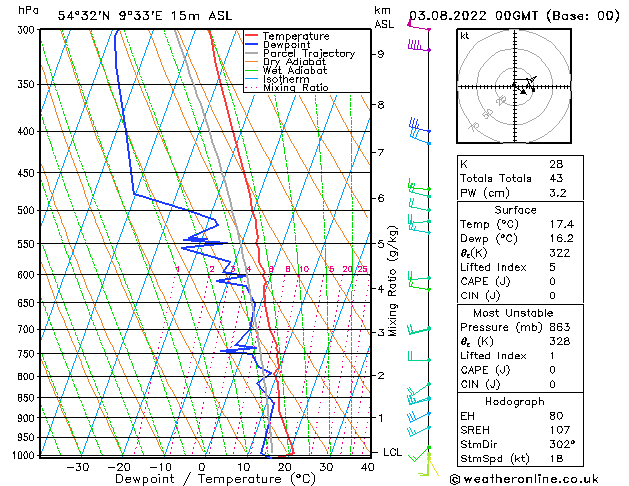Click the 'Parcel Trajectory' legend entry
629x486 pixels.
300,53
